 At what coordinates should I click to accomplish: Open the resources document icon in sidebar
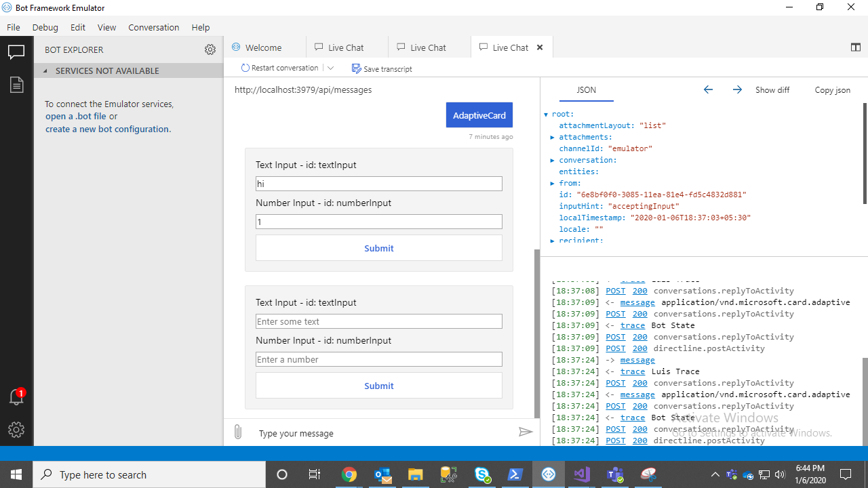click(16, 85)
